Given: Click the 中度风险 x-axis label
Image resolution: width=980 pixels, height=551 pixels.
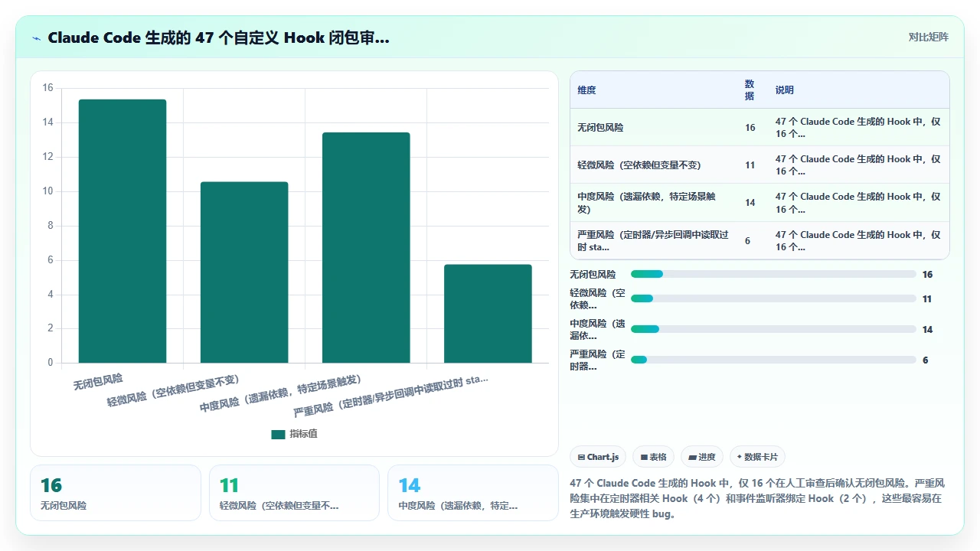Looking at the screenshot, I should pyautogui.click(x=280, y=393).
